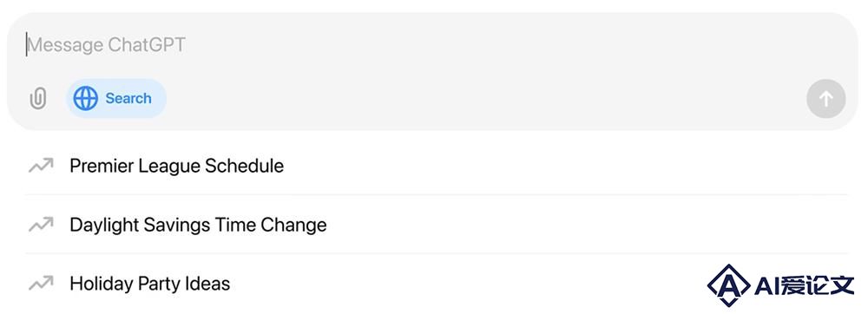Click empty composer area right of Search pill

coord(486,99)
